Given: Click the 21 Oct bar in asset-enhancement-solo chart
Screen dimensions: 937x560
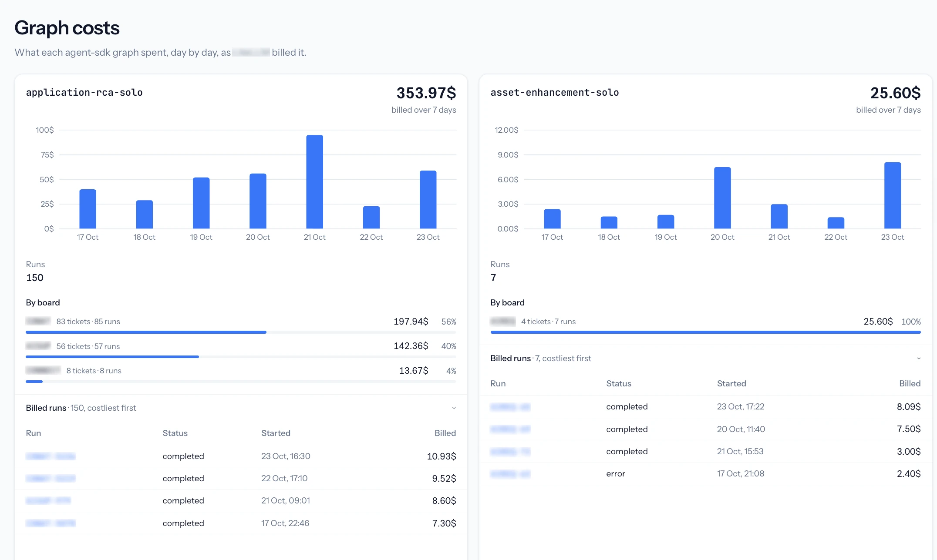Looking at the screenshot, I should click(x=779, y=216).
